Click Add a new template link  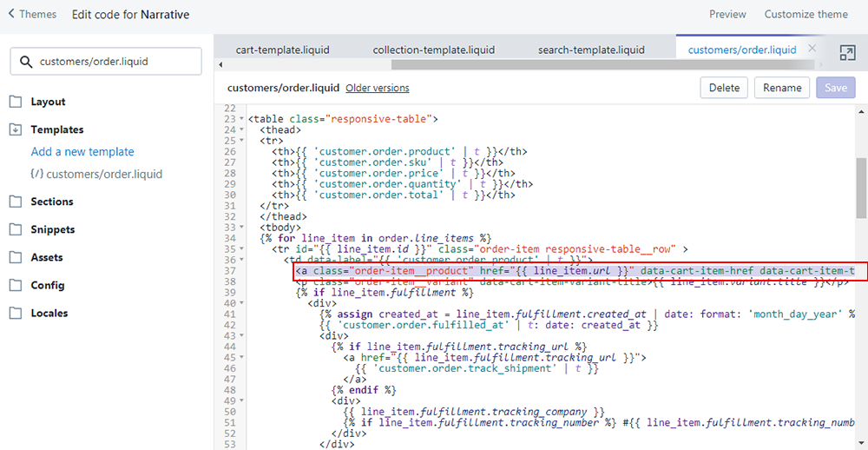(82, 152)
